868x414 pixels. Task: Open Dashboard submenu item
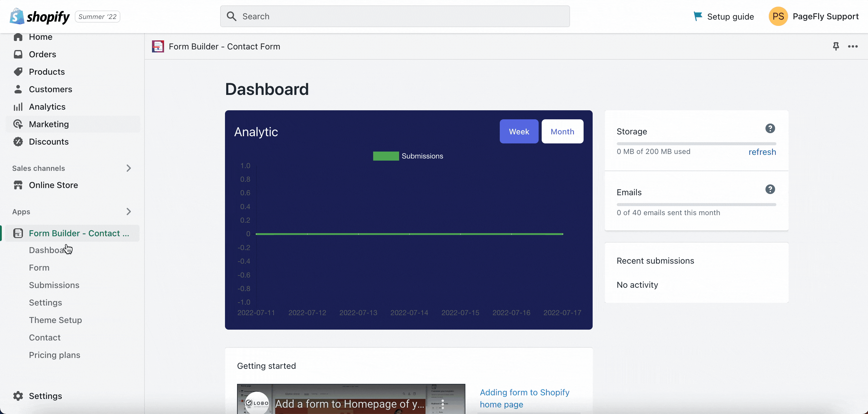51,250
